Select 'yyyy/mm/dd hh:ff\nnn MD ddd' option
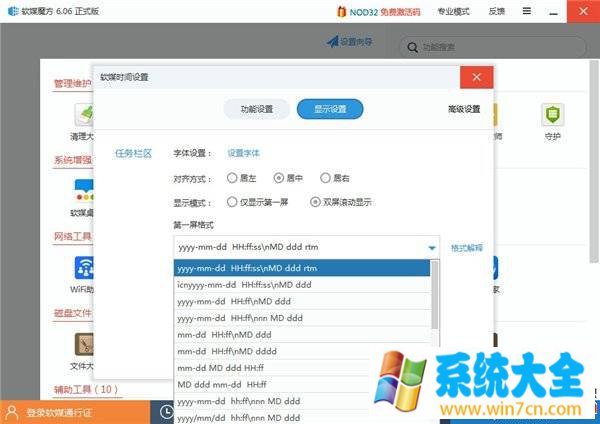 [x=272, y=417]
